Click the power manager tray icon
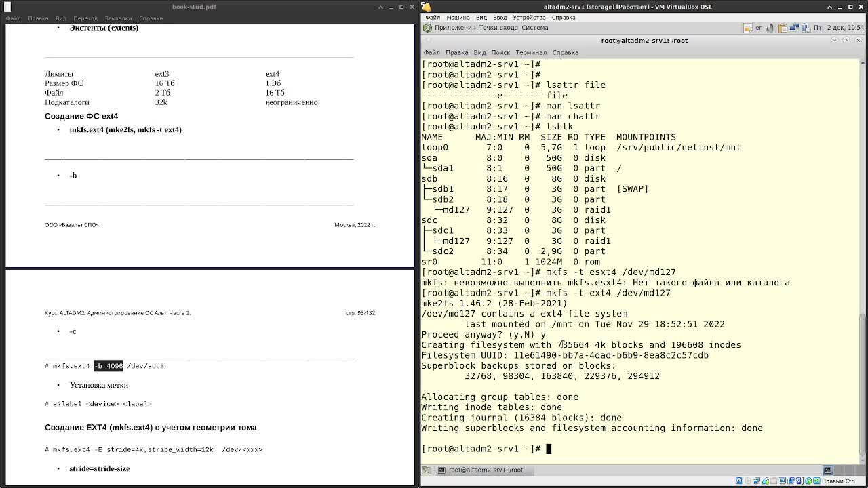The image size is (868, 488). (x=806, y=28)
